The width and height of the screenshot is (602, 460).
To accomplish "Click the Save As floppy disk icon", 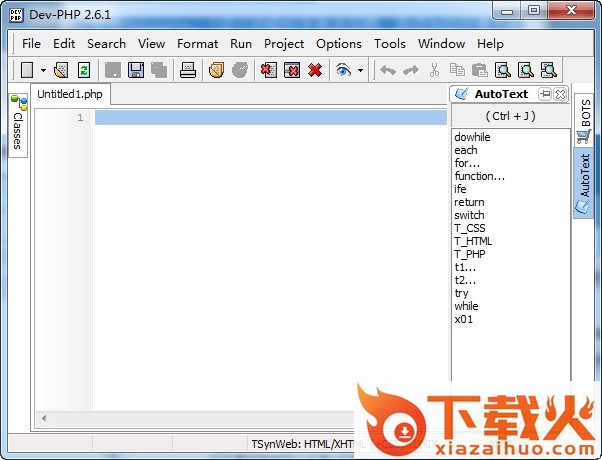I will [136, 70].
